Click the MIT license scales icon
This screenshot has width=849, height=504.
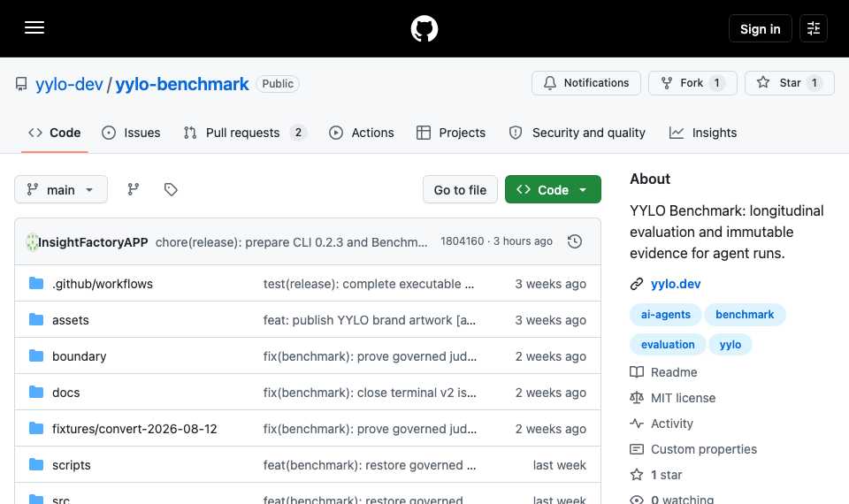(x=637, y=398)
